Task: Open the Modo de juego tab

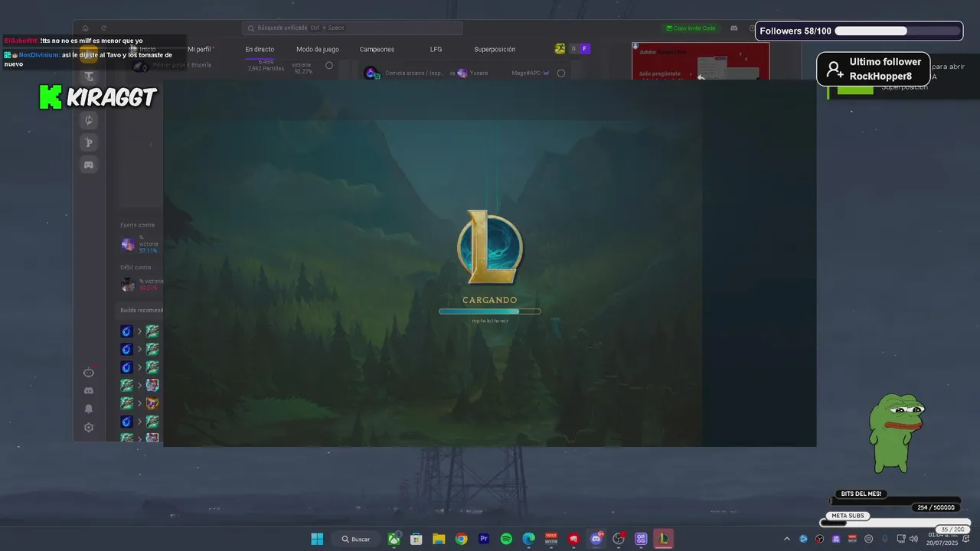Action: [x=318, y=49]
